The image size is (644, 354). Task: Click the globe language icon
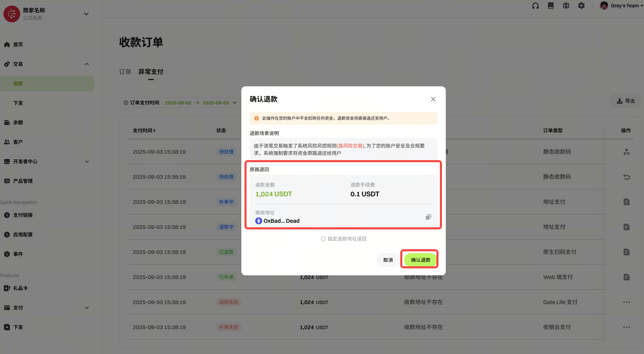pyautogui.click(x=566, y=6)
